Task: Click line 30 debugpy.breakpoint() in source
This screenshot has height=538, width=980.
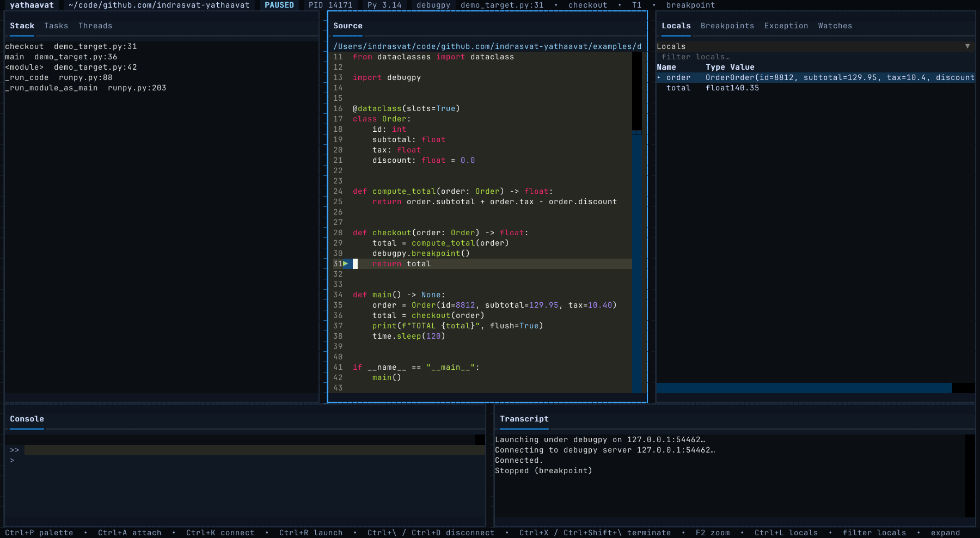Action: click(421, 253)
